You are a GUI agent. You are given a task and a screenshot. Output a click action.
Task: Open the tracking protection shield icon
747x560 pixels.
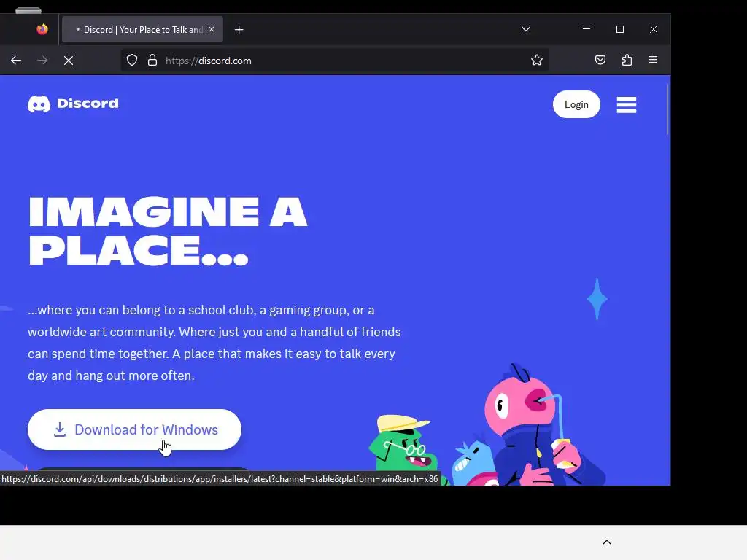132,60
